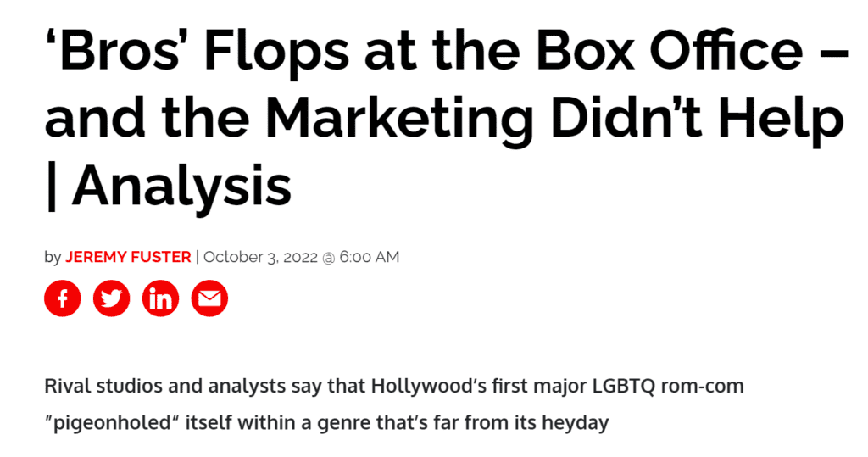Viewport: 868px width, 457px height.
Task: Click the '| Analysis' headline line
Action: tap(169, 187)
